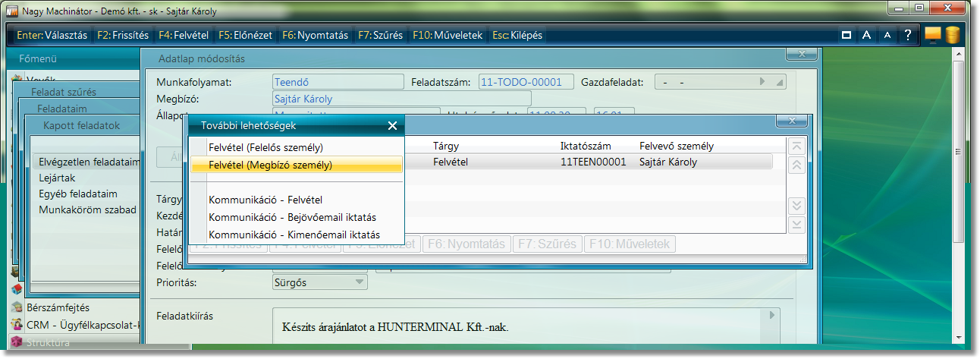Click F10: Műveletek in the top toolbar

click(x=448, y=35)
